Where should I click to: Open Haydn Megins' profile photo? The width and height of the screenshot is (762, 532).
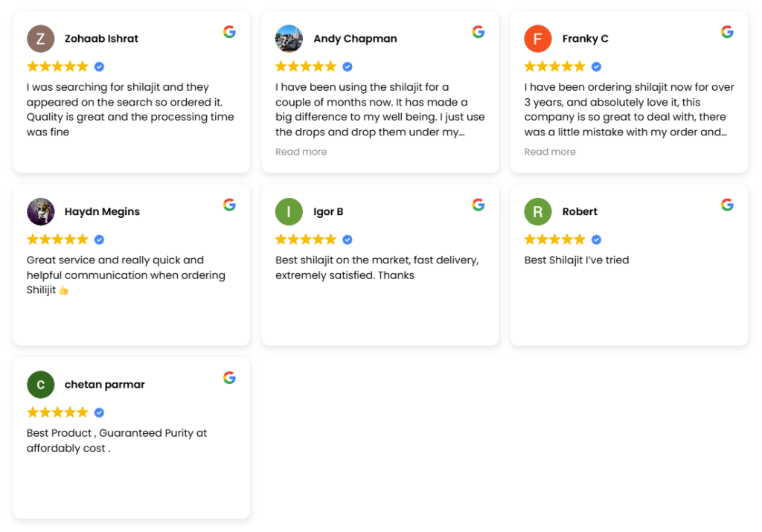point(41,211)
